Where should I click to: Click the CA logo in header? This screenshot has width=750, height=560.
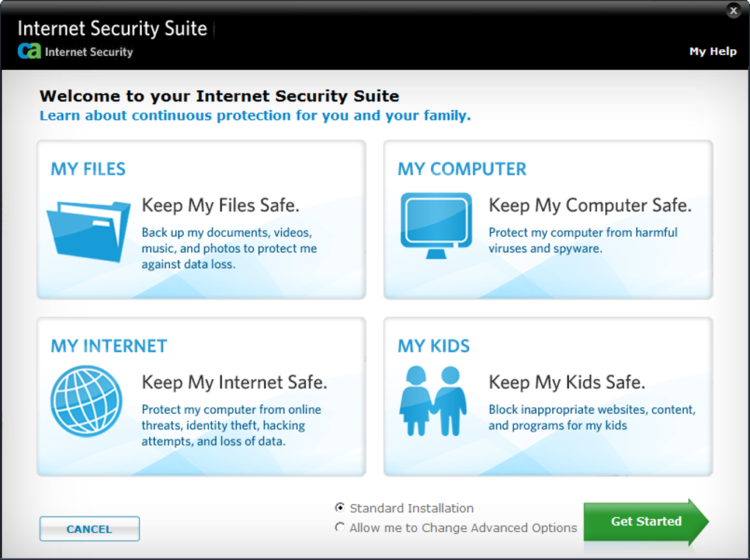[x=29, y=51]
